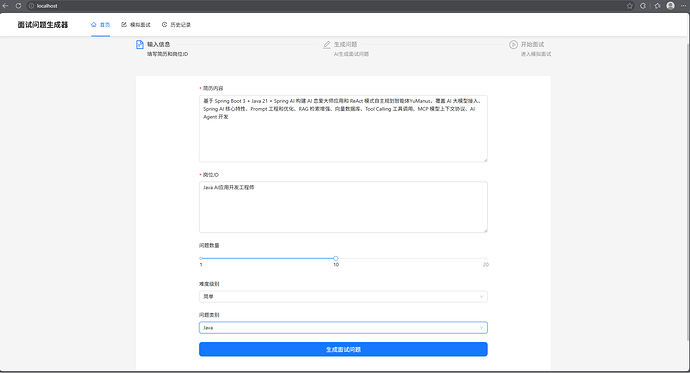690x373 pixels.
Task: Click the 开始面试 step title
Action: point(532,44)
